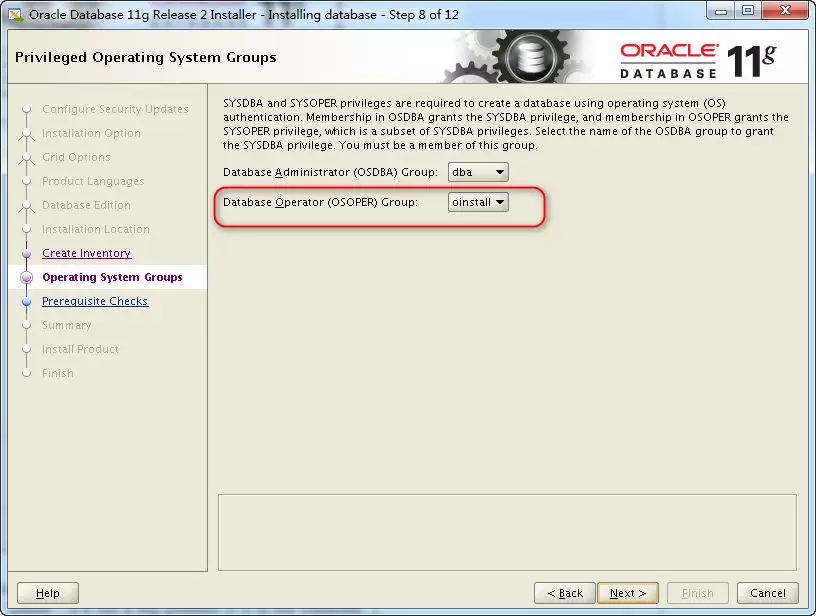The height and width of the screenshot is (616, 816).
Task: Click the installer icon in the title bar
Action: pyautogui.click(x=16, y=15)
